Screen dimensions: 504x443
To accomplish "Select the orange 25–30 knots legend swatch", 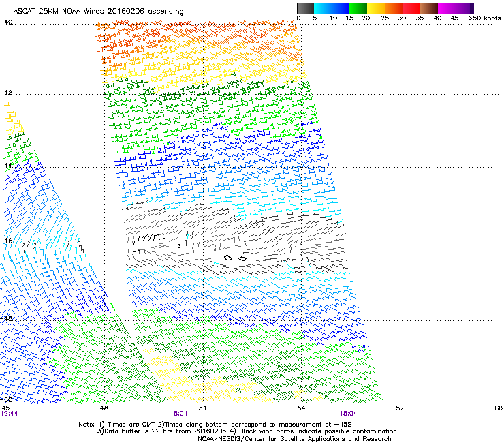I will (x=394, y=8).
